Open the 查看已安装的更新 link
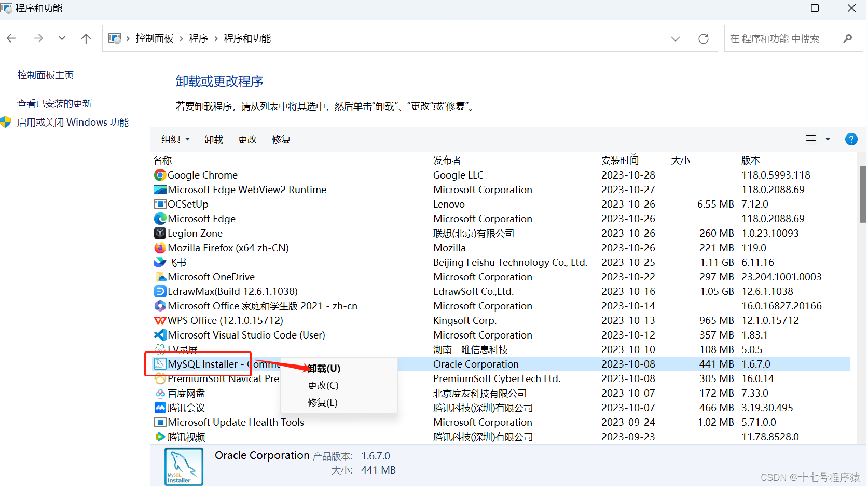Screen dimensions: 868x487 [54, 103]
